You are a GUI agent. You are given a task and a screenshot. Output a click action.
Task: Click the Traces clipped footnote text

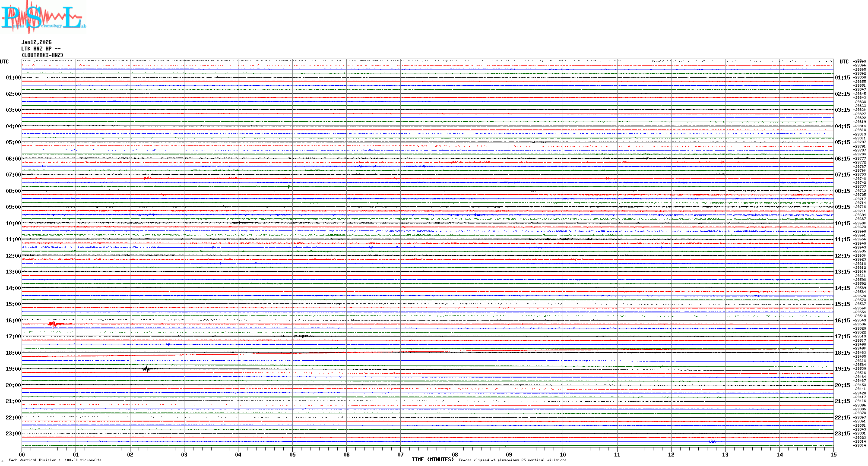click(x=512, y=460)
